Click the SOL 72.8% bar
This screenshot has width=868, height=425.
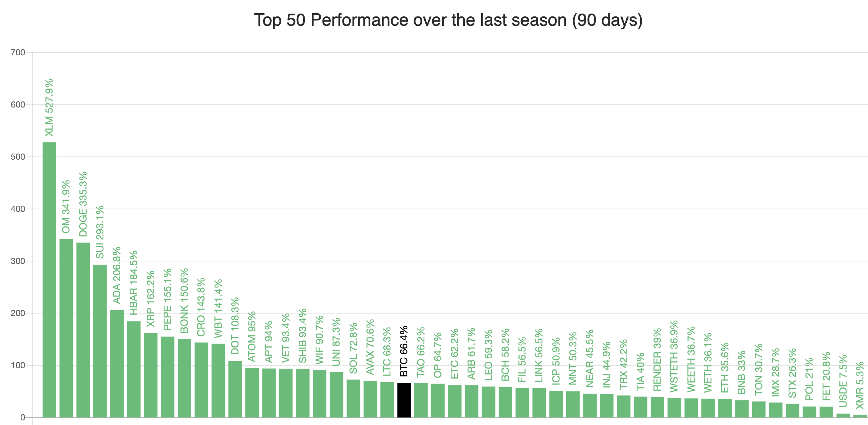click(x=353, y=399)
